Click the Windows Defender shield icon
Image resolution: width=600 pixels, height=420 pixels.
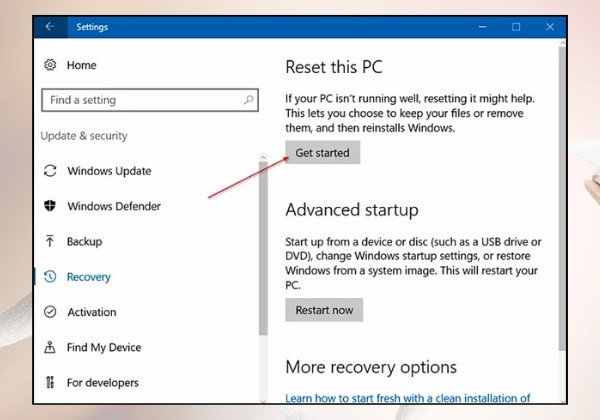(50, 206)
